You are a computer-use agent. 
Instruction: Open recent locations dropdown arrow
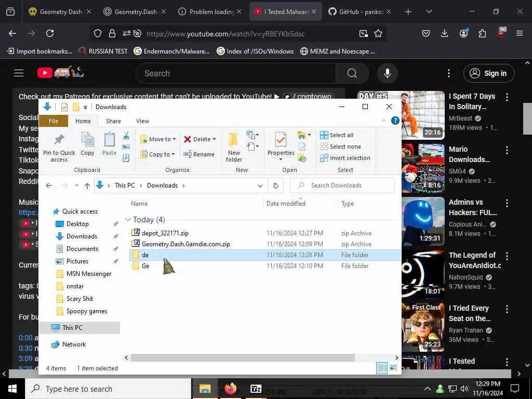pos(77,185)
